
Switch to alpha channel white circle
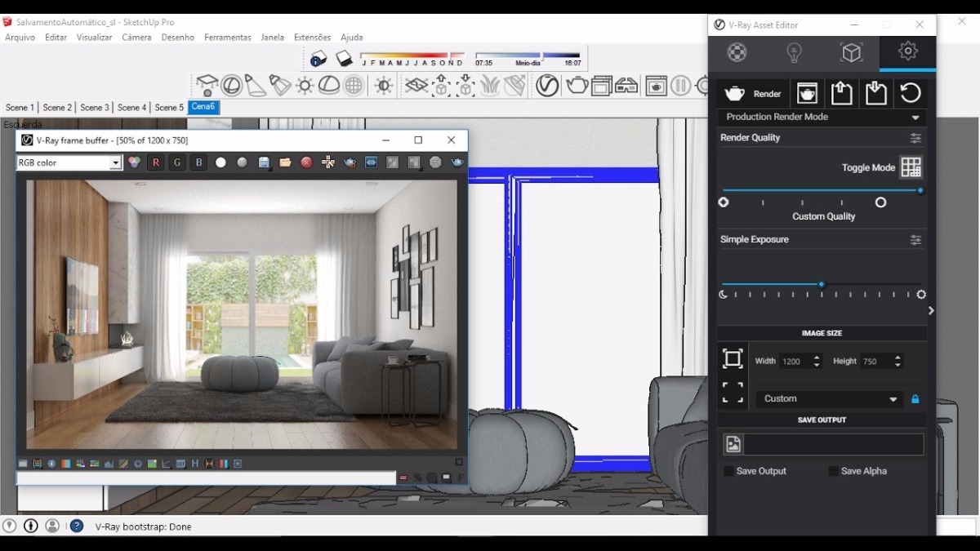point(220,162)
